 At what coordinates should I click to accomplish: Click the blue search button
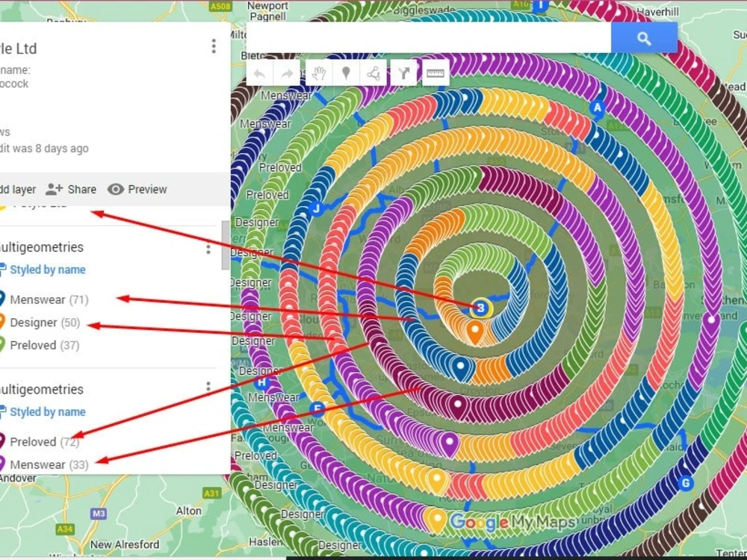[x=644, y=38]
